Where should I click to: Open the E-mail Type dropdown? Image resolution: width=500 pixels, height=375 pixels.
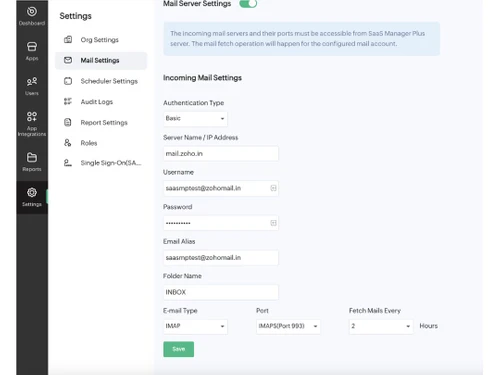195,326
